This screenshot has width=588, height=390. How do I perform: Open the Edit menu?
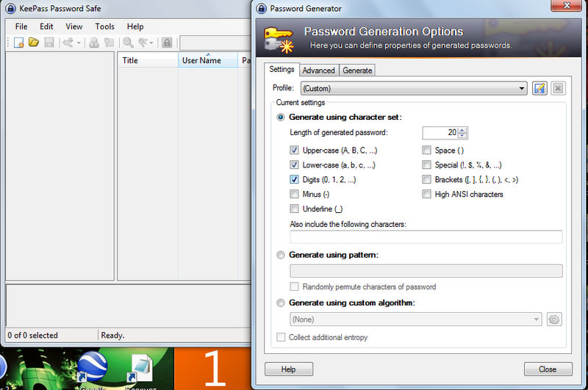(46, 26)
